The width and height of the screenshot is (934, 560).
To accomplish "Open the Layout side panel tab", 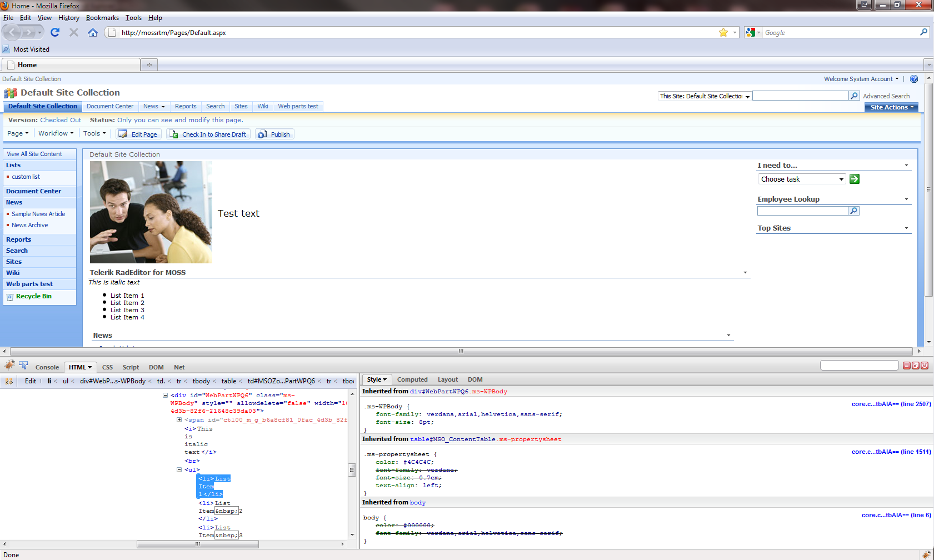I will click(x=448, y=379).
